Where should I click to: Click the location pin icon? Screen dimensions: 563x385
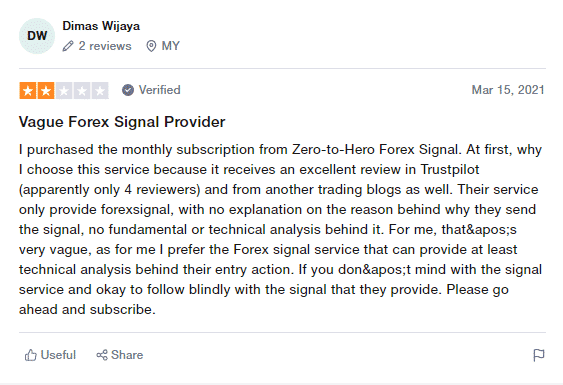(151, 46)
